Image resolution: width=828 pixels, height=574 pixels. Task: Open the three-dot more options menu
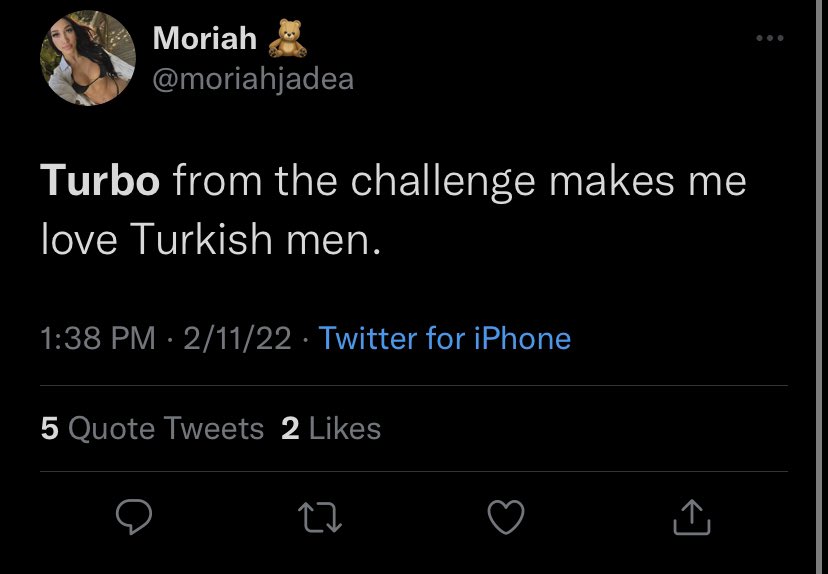coord(769,38)
